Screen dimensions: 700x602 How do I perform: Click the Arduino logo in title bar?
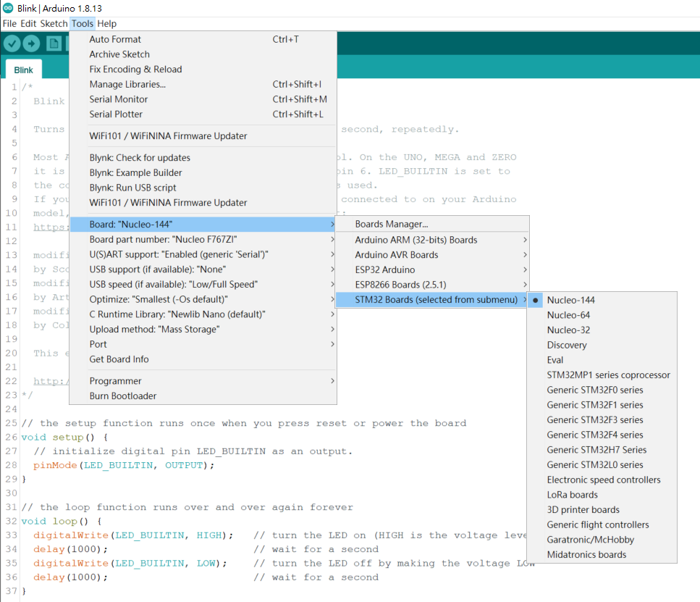pos(8,8)
